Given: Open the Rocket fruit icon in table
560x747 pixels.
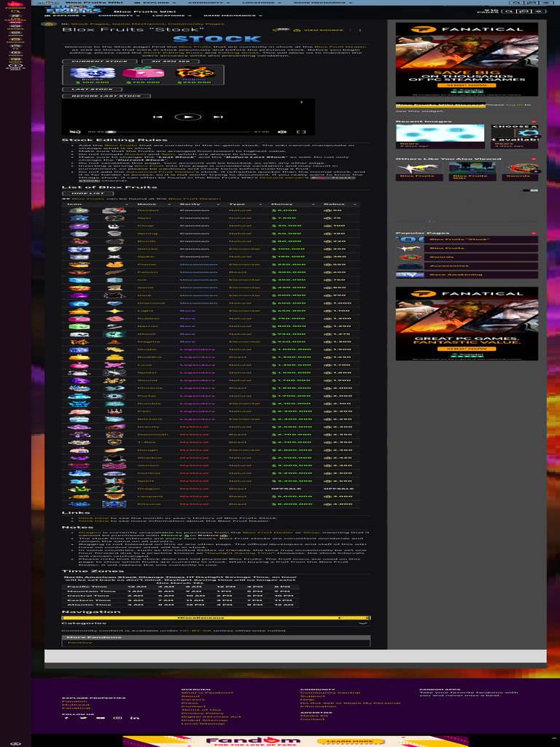Looking at the screenshot, I should pos(79,211).
